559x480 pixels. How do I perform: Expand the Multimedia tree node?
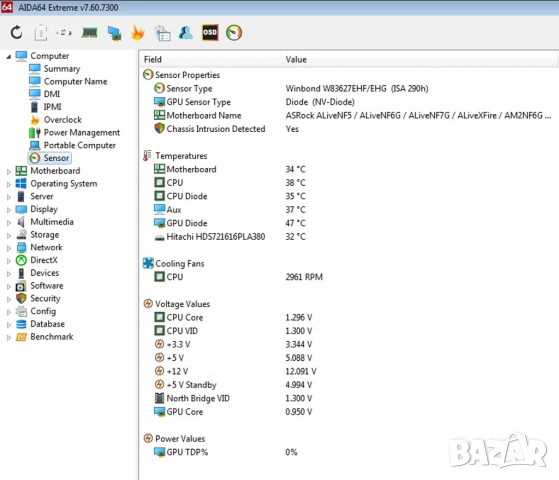(x=9, y=223)
